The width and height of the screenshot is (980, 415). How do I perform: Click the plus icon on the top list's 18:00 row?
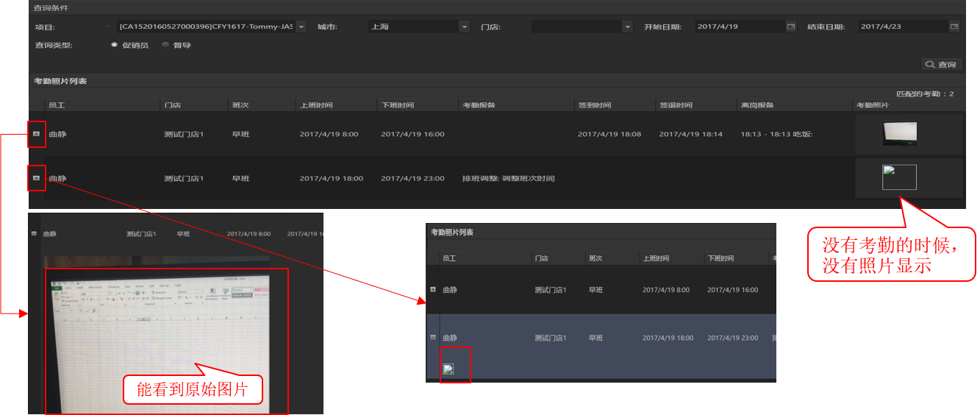click(x=36, y=178)
